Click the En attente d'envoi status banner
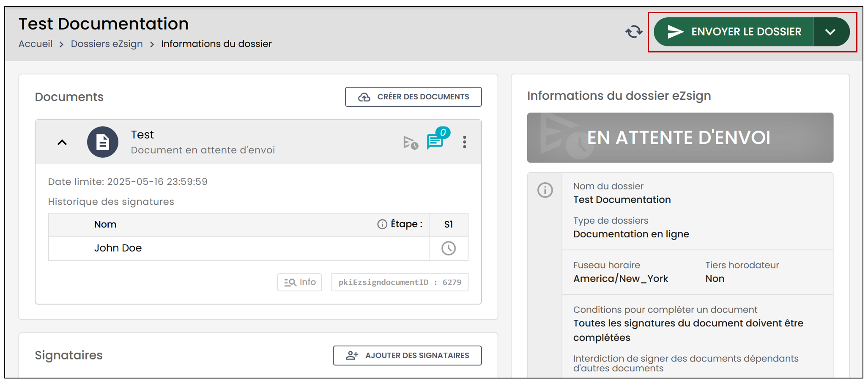868x384 pixels. pyautogui.click(x=680, y=137)
